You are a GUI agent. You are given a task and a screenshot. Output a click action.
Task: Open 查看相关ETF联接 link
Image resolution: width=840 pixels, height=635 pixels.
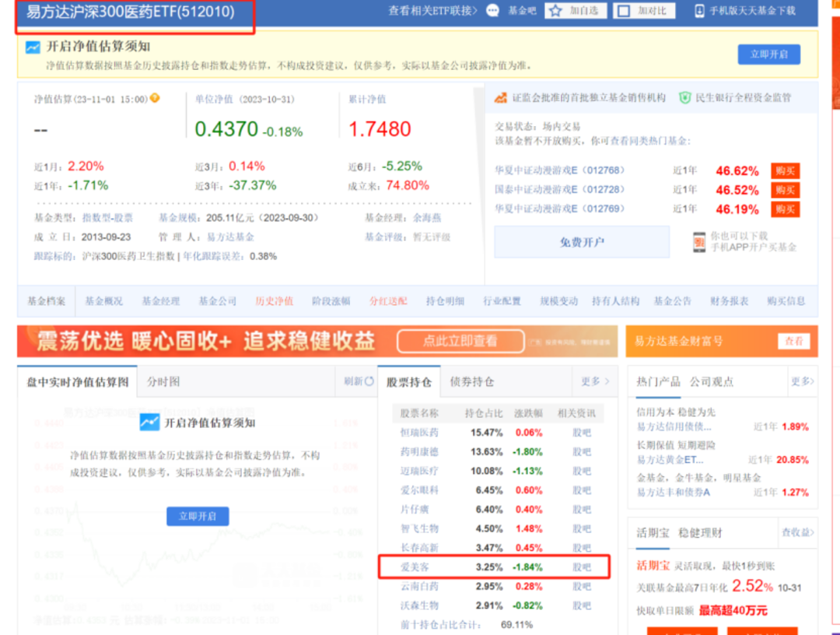(x=432, y=11)
